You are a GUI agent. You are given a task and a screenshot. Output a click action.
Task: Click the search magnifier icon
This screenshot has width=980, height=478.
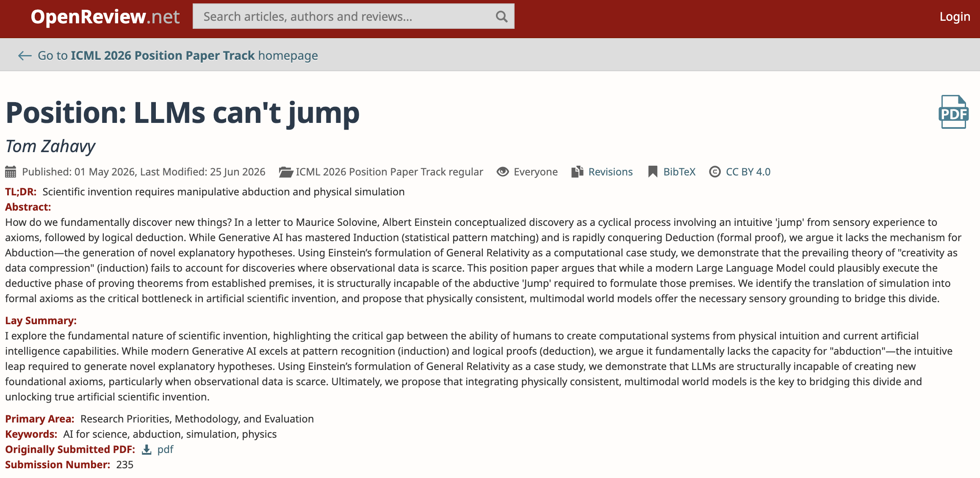[x=501, y=17]
